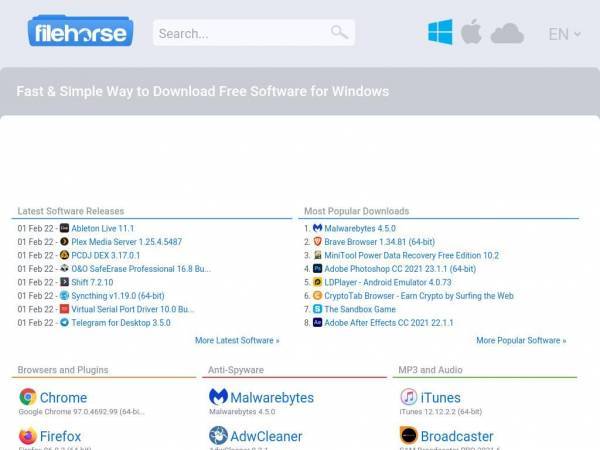This screenshot has height=450, width=600.
Task: Click Google Chrome 97.0.4692.99 version text
Action: pos(82,412)
